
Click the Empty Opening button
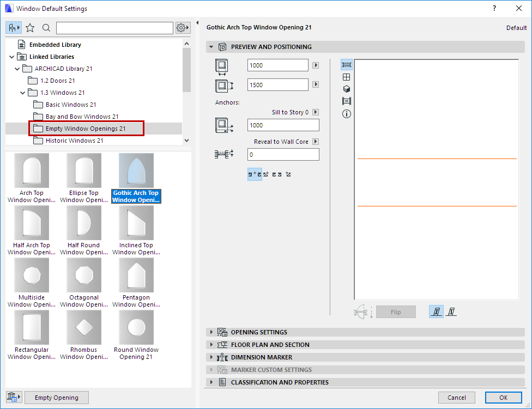click(x=57, y=398)
